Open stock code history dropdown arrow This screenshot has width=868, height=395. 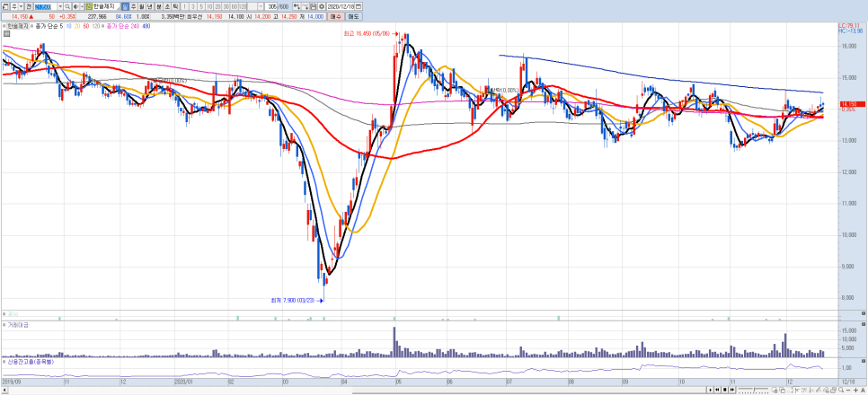click(x=60, y=6)
